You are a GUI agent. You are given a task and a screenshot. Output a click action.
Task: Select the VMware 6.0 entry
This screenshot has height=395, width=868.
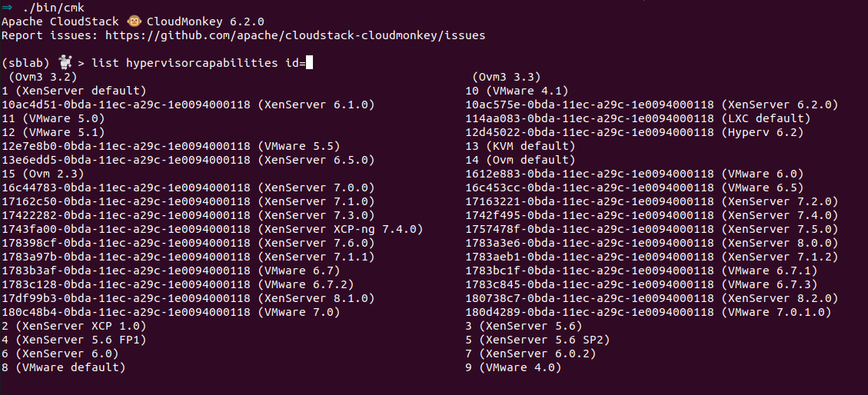tap(635, 174)
